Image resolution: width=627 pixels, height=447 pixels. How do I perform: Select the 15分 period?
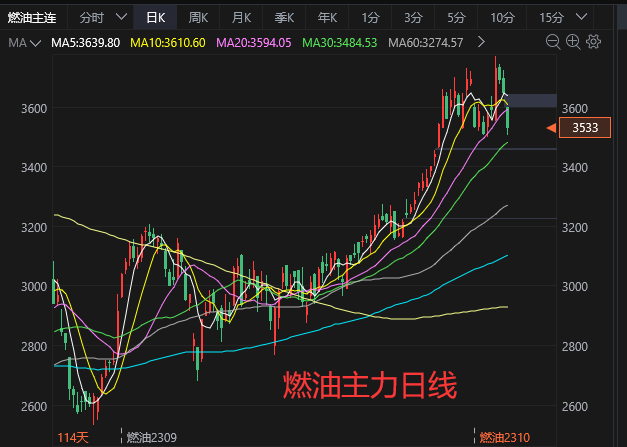tap(551, 18)
